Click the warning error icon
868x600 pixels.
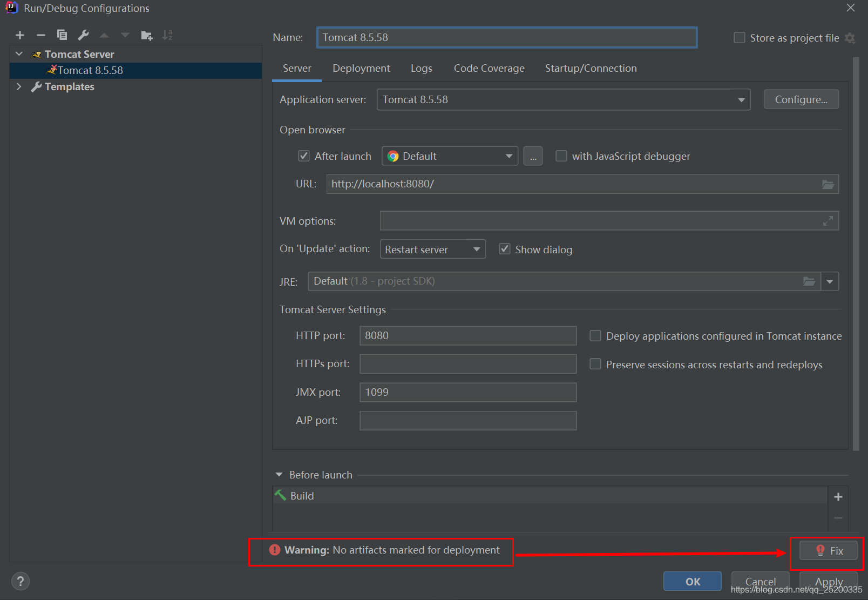275,550
